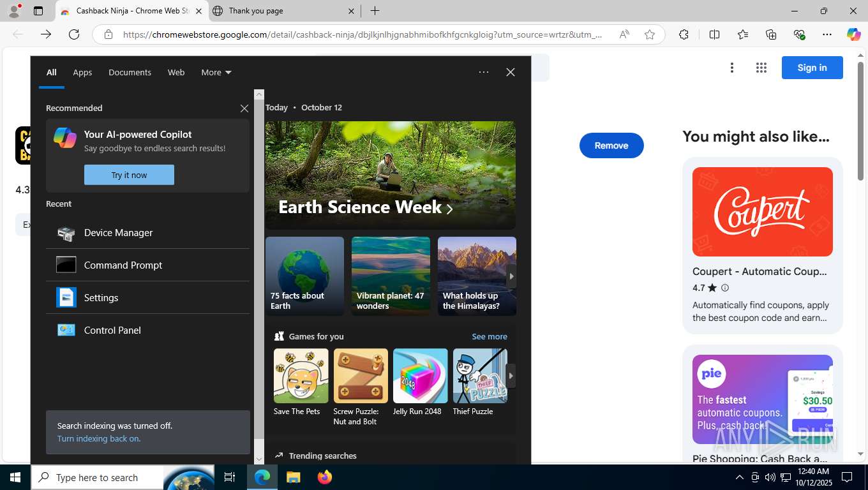868x490 pixels.
Task: Add this page to favorites star
Action: point(650,34)
